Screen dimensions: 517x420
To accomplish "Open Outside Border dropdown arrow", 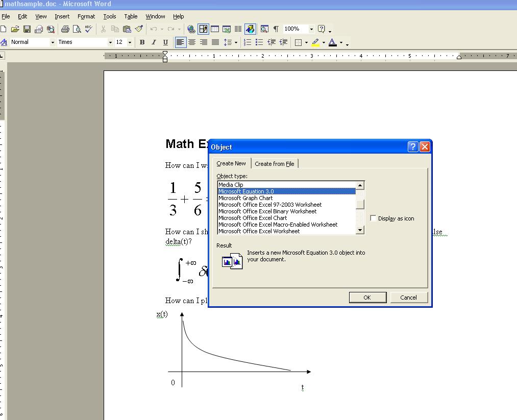I will pyautogui.click(x=306, y=42).
